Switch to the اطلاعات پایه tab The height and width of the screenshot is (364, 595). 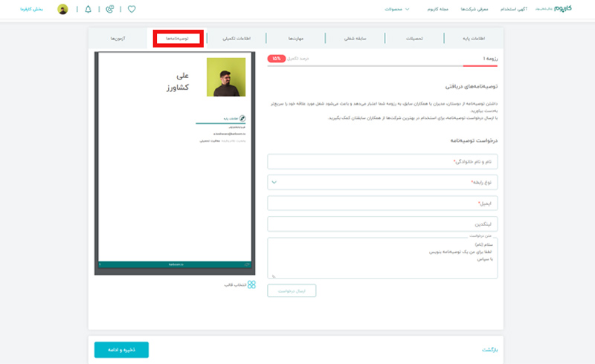pos(474,39)
